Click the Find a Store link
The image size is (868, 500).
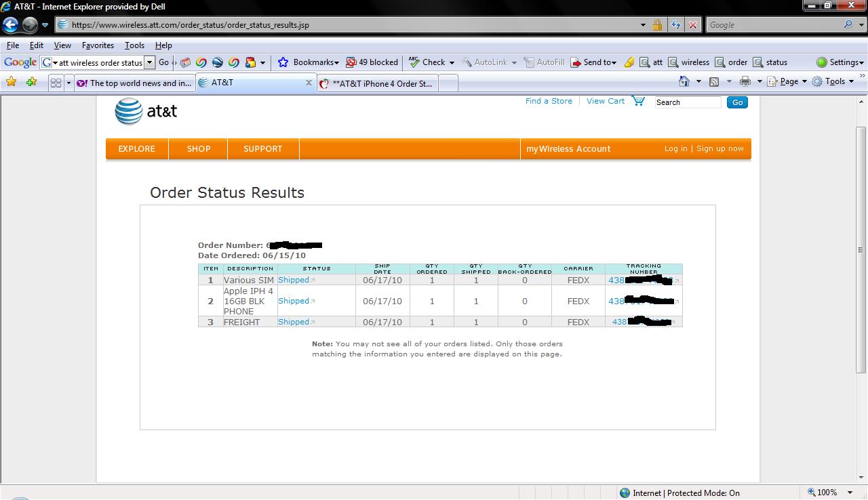pos(549,101)
